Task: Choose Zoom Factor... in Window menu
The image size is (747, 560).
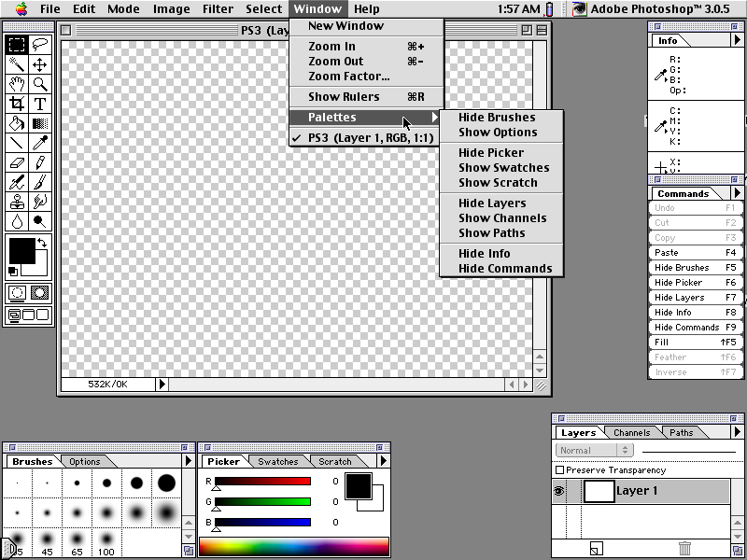Action: [x=348, y=77]
